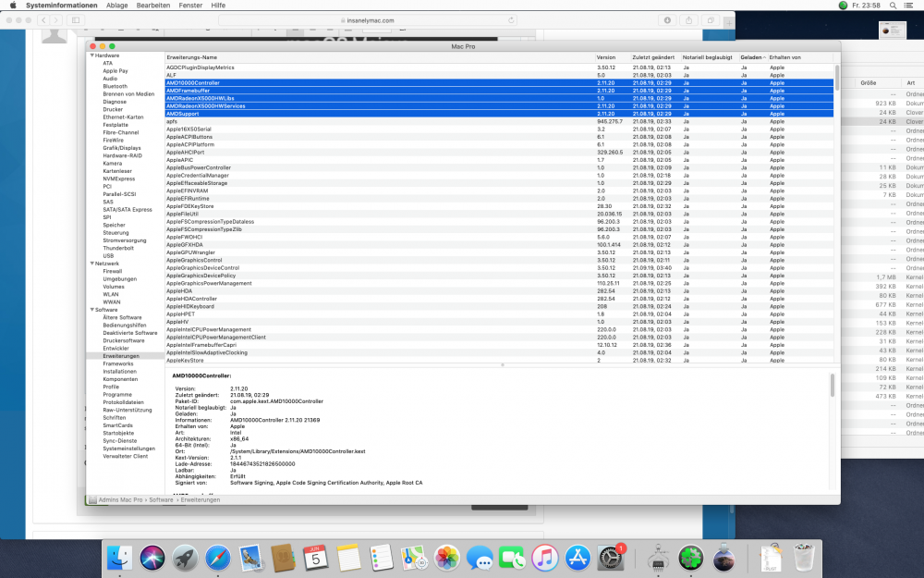
Task: Open Contacts book icon in dock
Action: tap(284, 558)
